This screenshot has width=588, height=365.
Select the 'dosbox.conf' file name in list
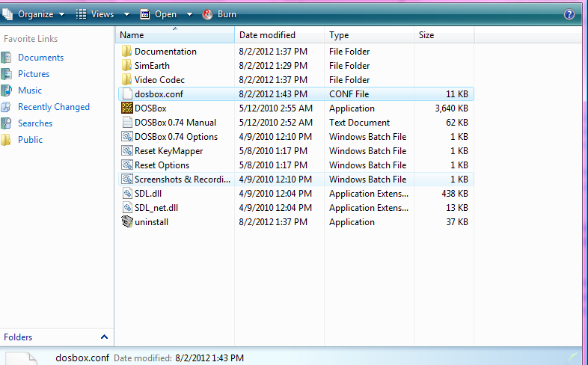pos(159,94)
